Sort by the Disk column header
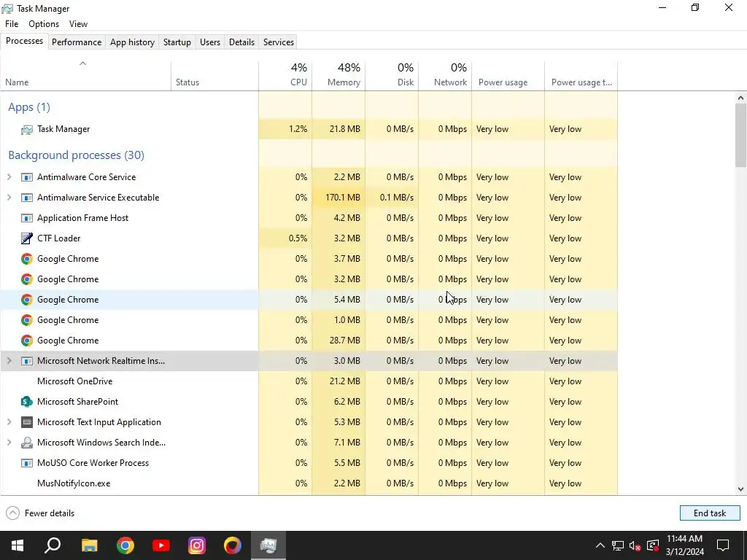Screen dimensions: 747x560 pyautogui.click(x=392, y=76)
